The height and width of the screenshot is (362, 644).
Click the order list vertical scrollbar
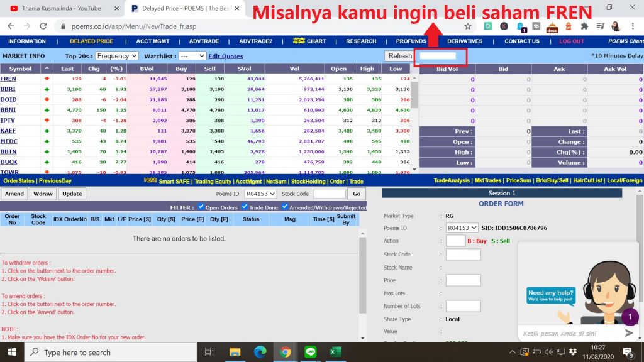[x=362, y=277]
